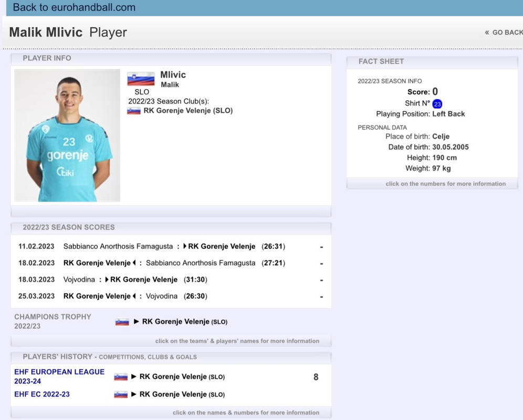Select Height 190 cm value
Image resolution: width=523 pixels, height=420 pixels.
pyautogui.click(x=444, y=158)
